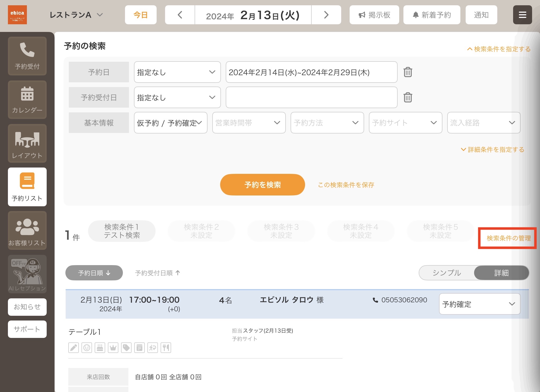Open 仮予約 / 予約確定 status dropdown
This screenshot has width=540, height=392.
tap(171, 123)
